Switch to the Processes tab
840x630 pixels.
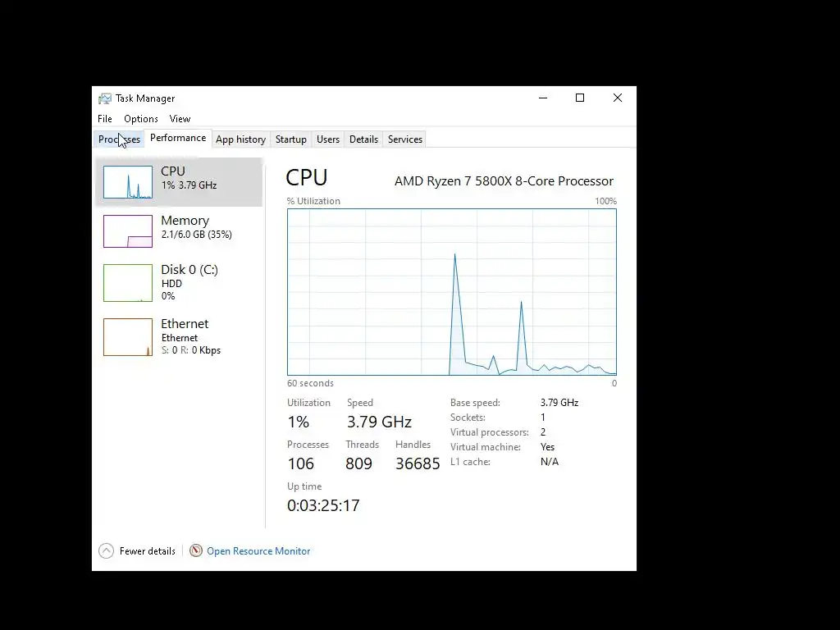click(120, 139)
